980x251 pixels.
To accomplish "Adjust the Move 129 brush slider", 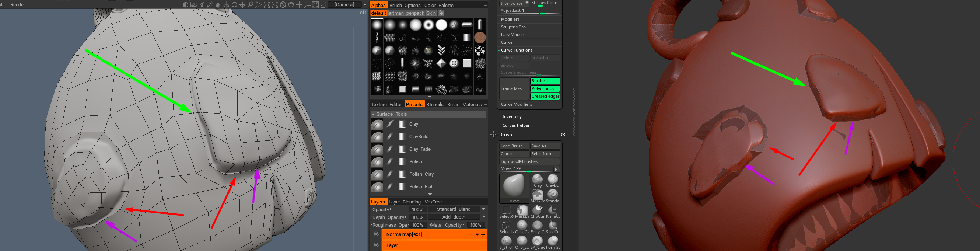I will pyautogui.click(x=526, y=169).
